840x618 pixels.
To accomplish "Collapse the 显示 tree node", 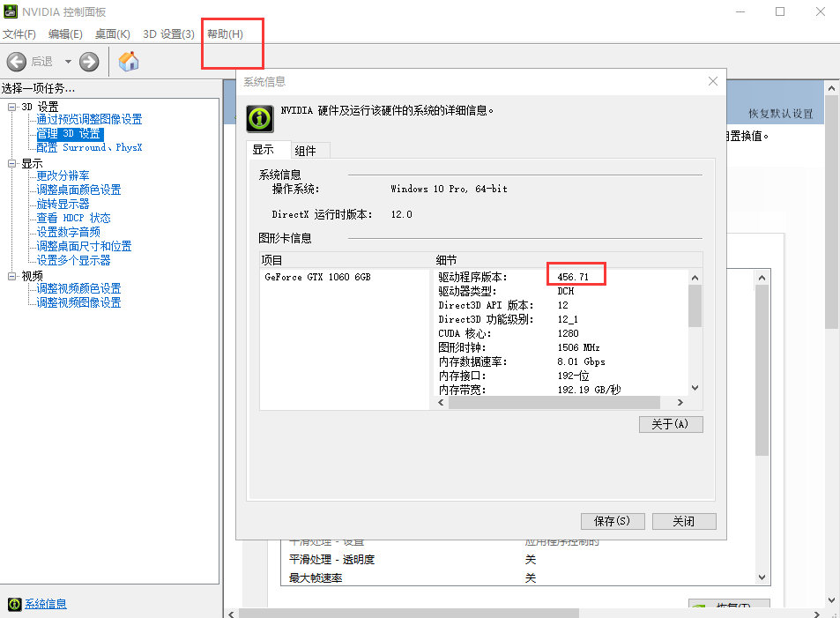I will pyautogui.click(x=11, y=163).
